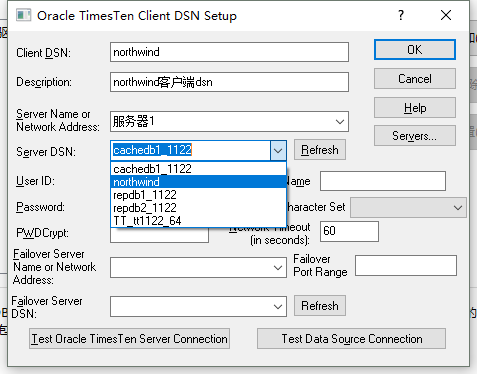Click the Name input field

[383, 181]
